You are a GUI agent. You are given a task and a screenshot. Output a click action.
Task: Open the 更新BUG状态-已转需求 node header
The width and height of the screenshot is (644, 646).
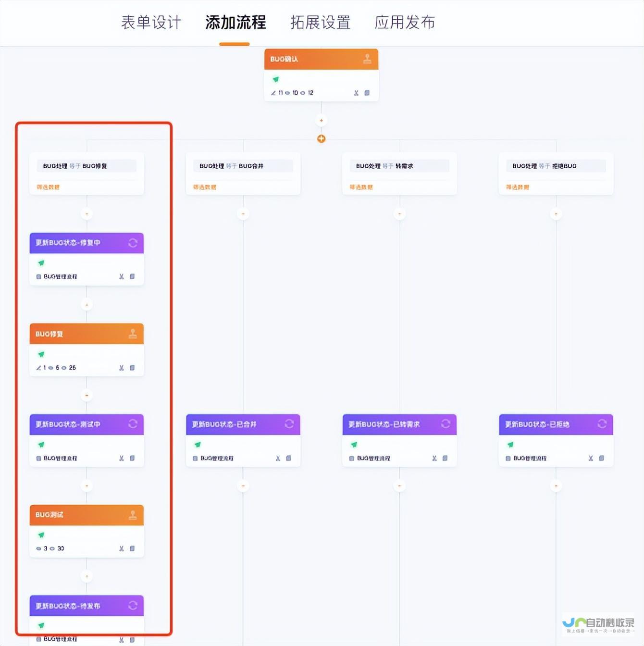399,424
